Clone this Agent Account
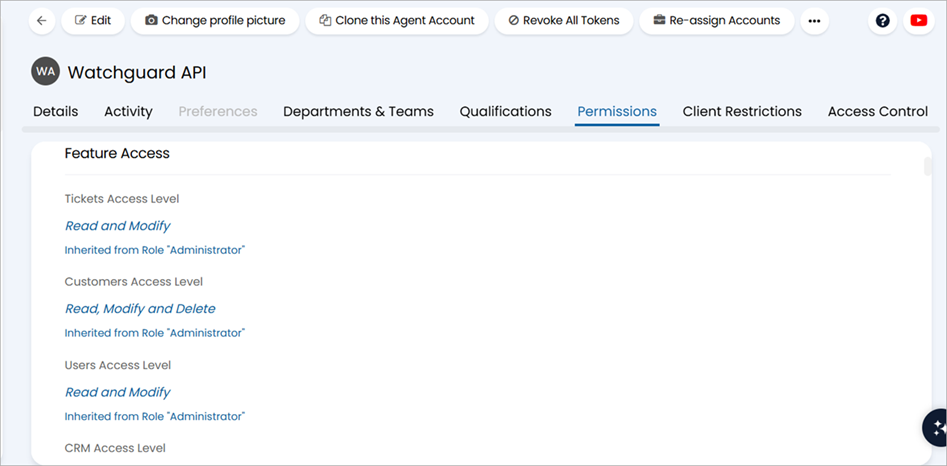 pyautogui.click(x=397, y=21)
